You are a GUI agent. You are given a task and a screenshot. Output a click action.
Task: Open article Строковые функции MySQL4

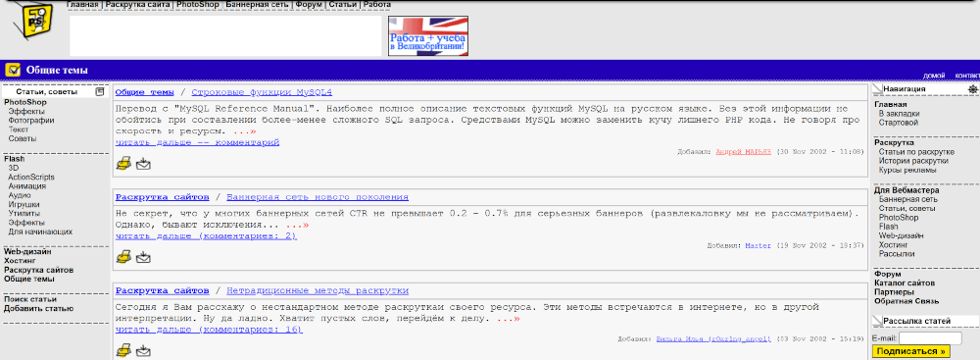pos(262,92)
